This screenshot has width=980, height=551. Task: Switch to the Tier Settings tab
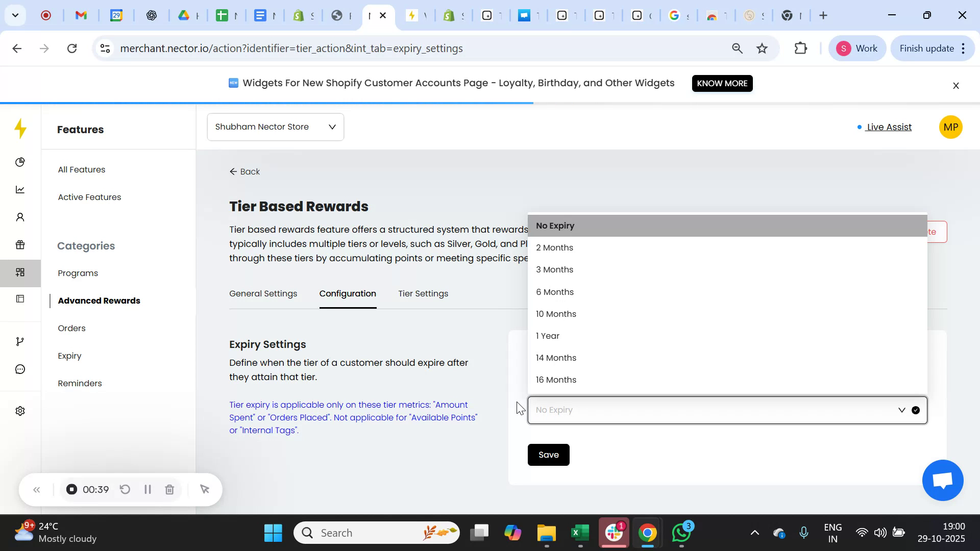coord(423,294)
